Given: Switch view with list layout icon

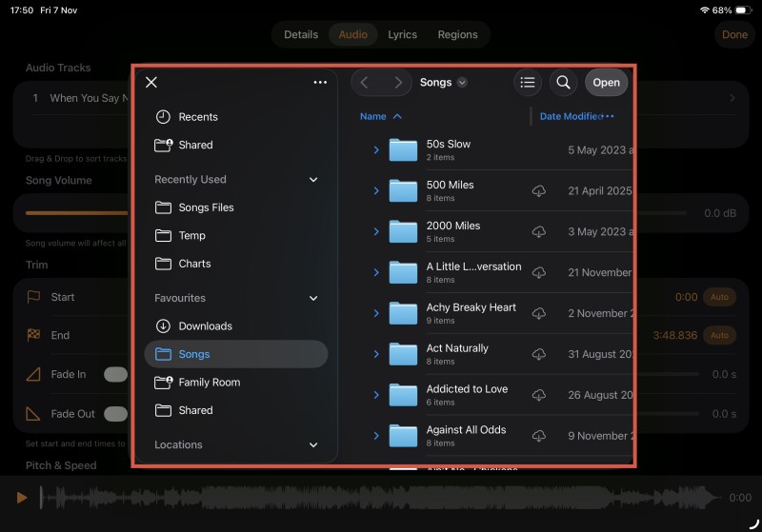Looking at the screenshot, I should pyautogui.click(x=528, y=83).
